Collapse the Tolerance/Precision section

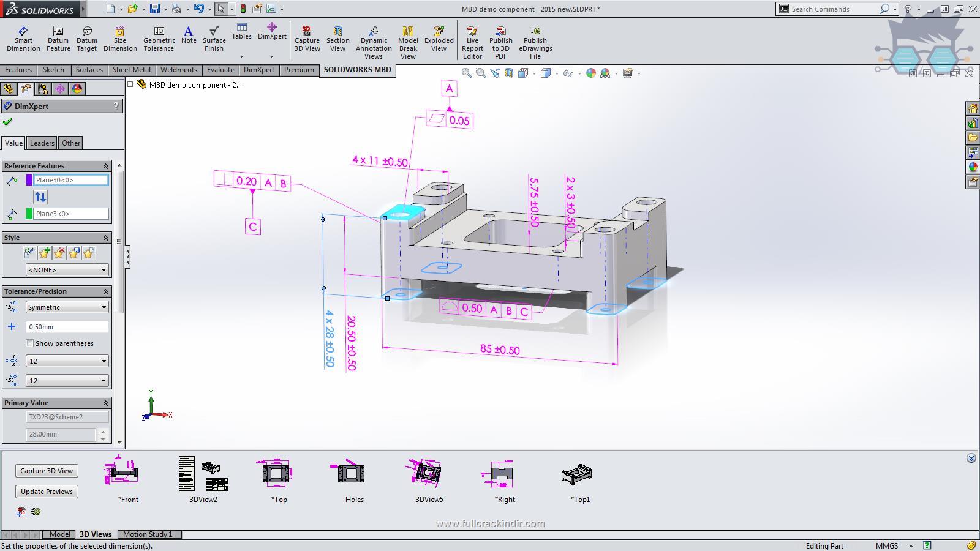(105, 291)
